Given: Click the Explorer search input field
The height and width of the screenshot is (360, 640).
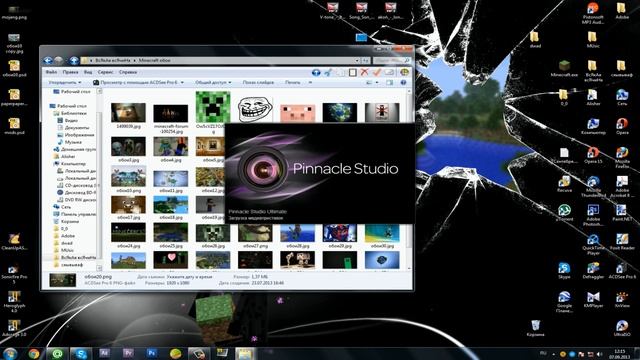Looking at the screenshot, I should (x=392, y=60).
